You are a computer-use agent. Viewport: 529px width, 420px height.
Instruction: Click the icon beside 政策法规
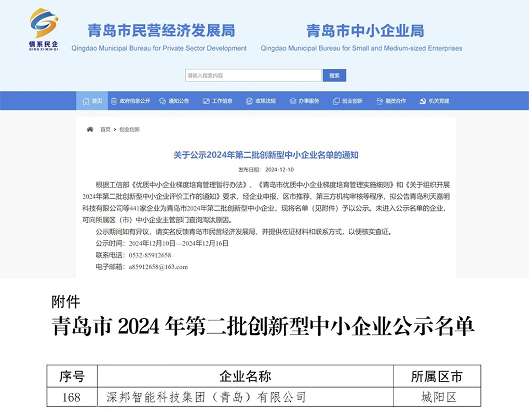pos(249,101)
